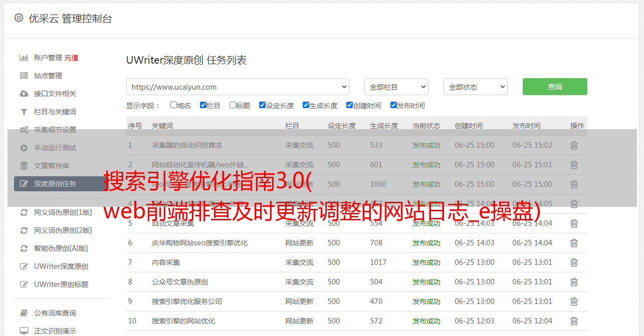Image resolution: width=644 pixels, height=336 pixels.
Task: Click the 生成长度 column header
Action: pos(384,126)
